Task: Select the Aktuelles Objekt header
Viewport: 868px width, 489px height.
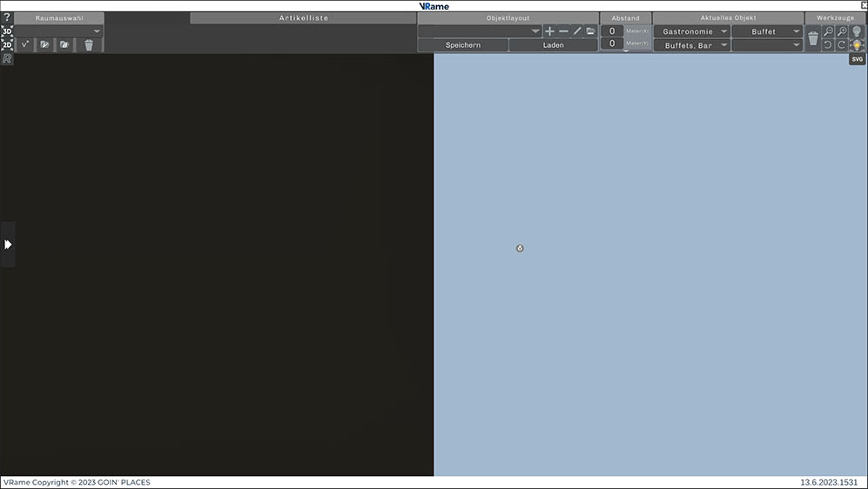Action: coord(729,18)
